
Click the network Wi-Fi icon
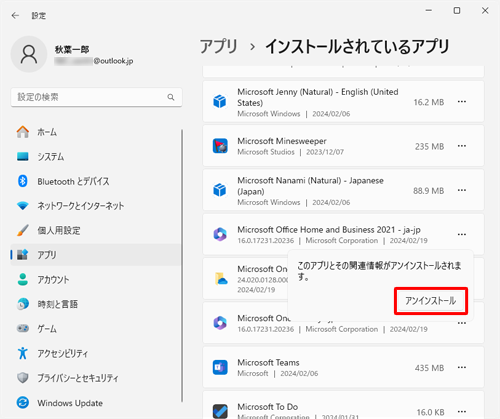point(23,206)
